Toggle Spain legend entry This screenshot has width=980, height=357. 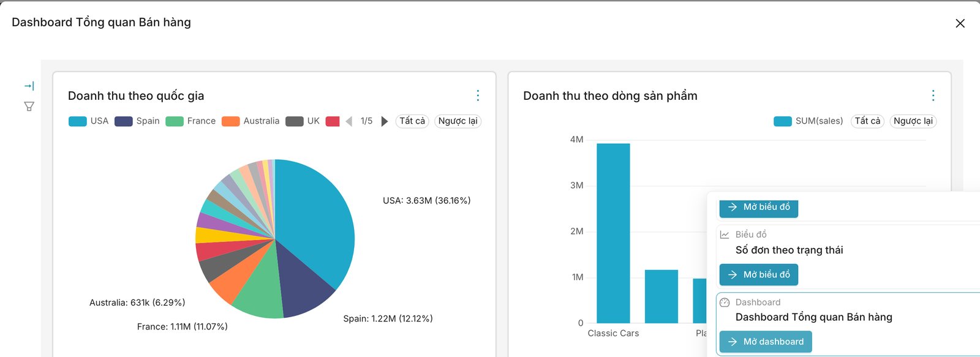(137, 121)
